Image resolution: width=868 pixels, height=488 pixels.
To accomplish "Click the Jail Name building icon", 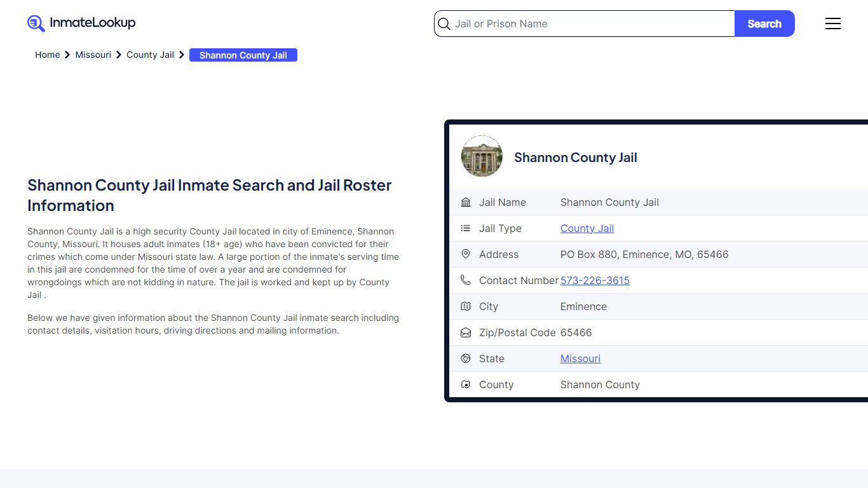I will coord(466,203).
